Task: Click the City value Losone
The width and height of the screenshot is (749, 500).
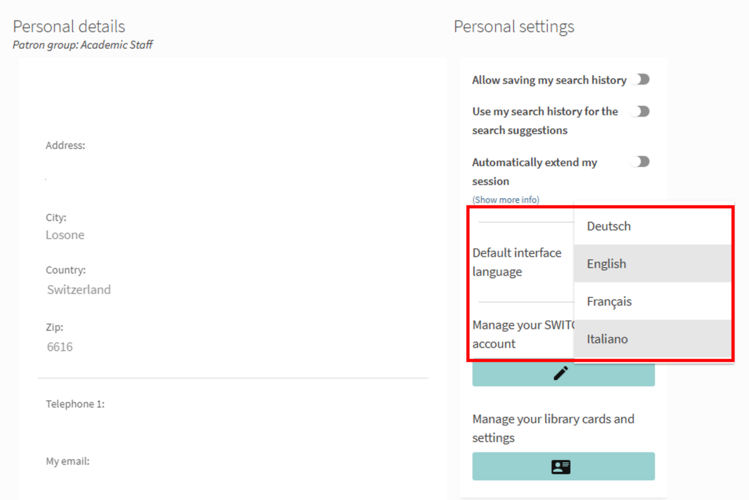Action: tap(65, 235)
